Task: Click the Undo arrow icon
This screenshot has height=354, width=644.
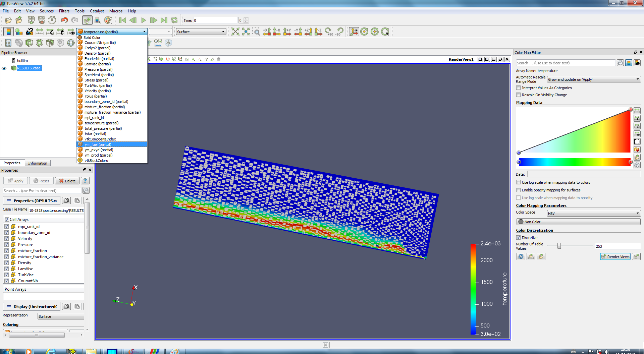Action: click(x=64, y=20)
